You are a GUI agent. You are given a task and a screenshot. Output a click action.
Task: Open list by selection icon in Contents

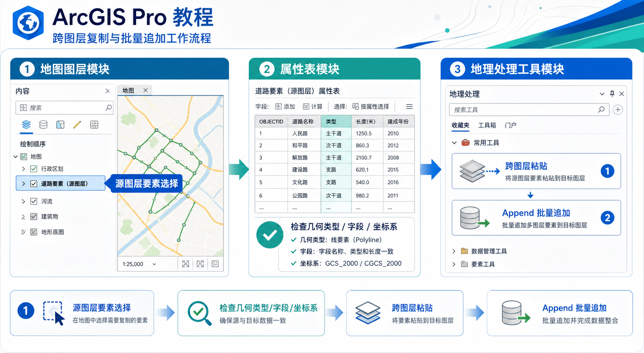pyautogui.click(x=60, y=125)
